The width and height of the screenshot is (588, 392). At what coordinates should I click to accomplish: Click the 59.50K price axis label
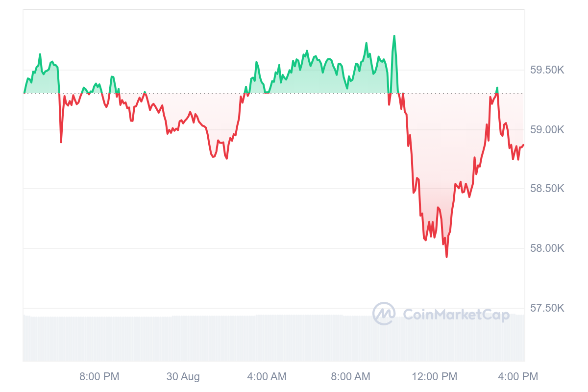pyautogui.click(x=547, y=70)
